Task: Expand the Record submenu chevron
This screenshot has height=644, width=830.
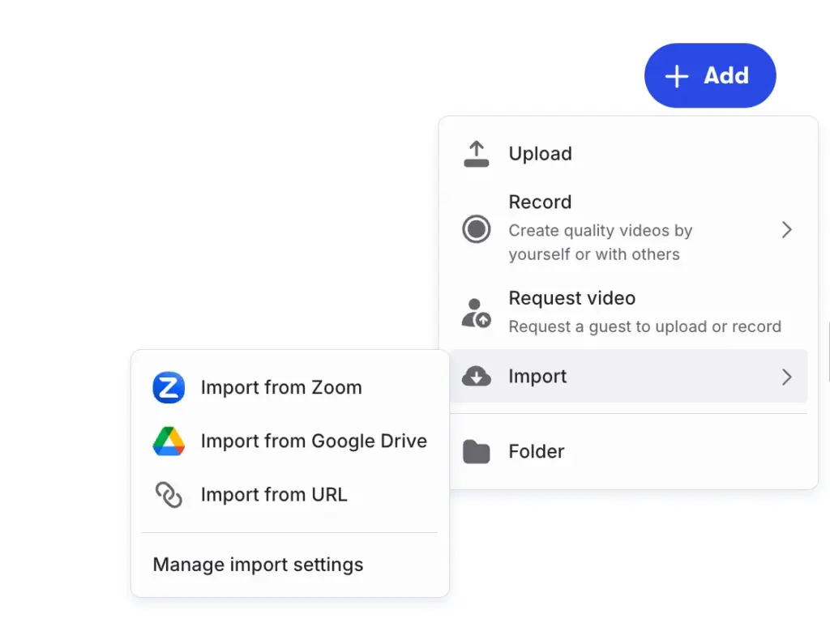Action: coord(786,229)
